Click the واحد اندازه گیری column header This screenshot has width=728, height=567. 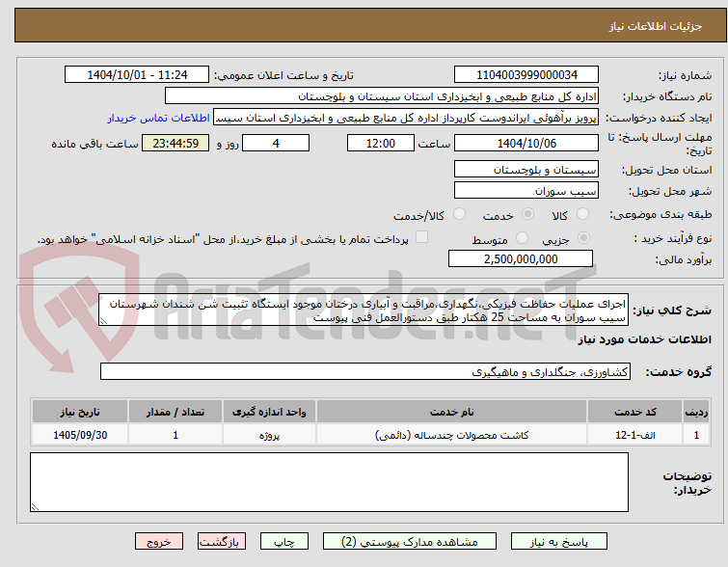click(x=269, y=412)
